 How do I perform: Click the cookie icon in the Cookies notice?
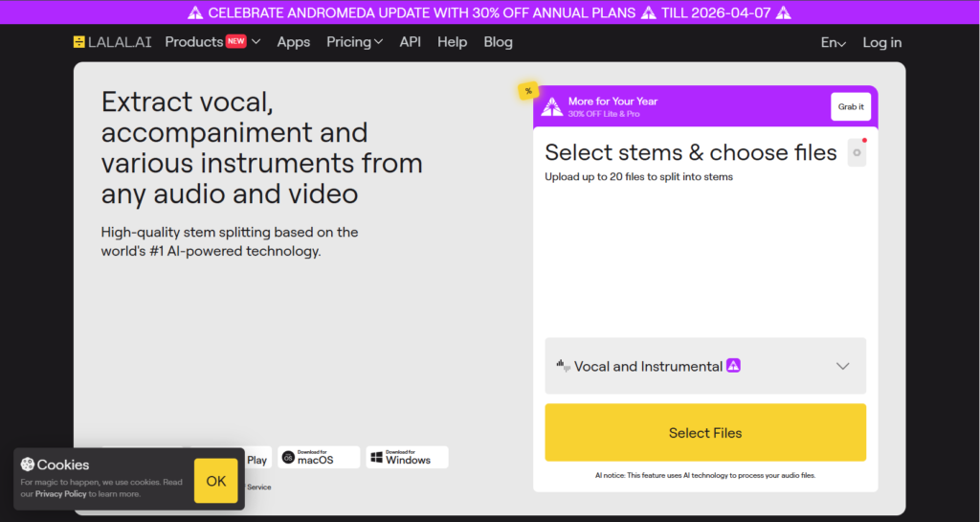(x=27, y=465)
